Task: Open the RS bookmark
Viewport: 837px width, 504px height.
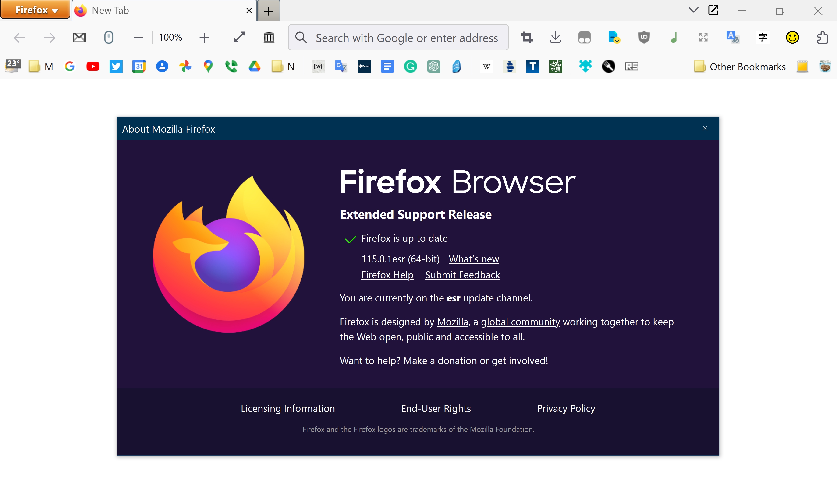Action: (632, 66)
